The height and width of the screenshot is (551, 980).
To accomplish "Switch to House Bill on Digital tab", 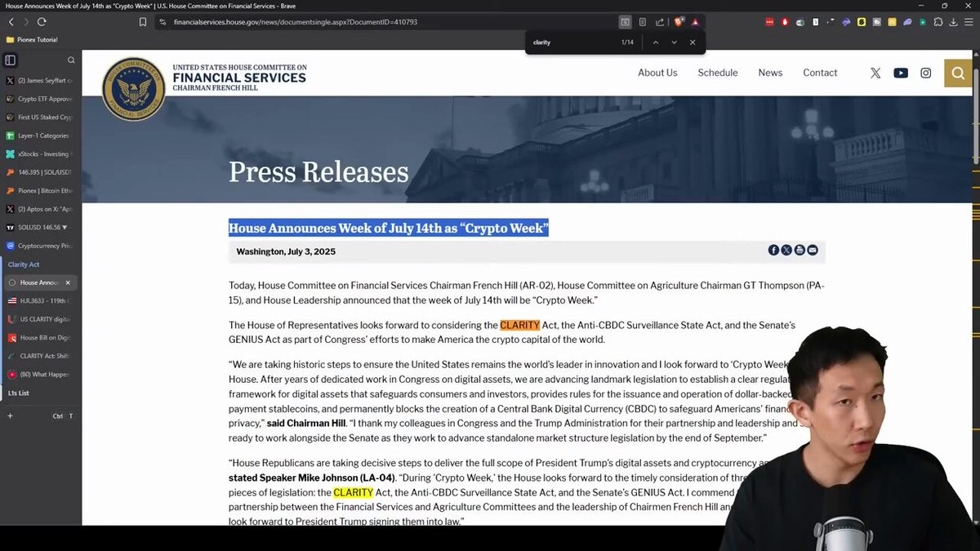I will [40, 338].
